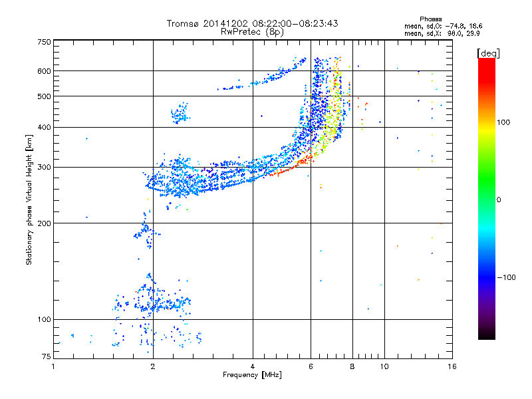The height and width of the screenshot is (399, 532).
Task: Click the "[deg]" colorbar unit label
Action: [488, 53]
